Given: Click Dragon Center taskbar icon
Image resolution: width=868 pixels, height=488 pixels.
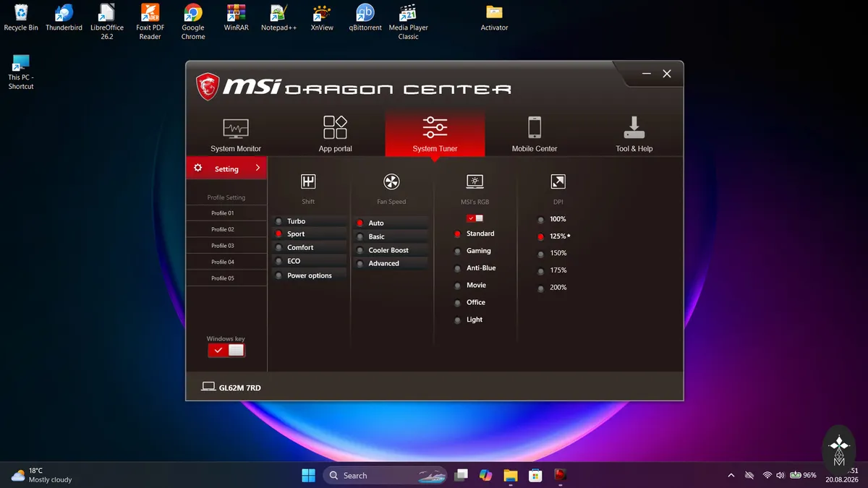Looking at the screenshot, I should coord(560,475).
